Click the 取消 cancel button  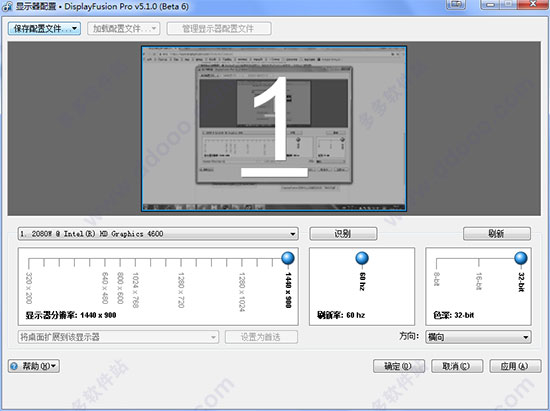tap(457, 366)
